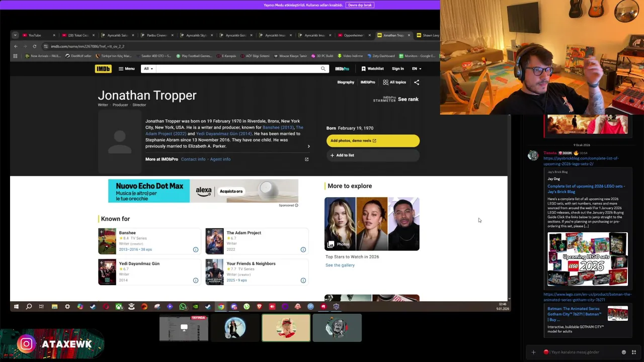
Task: Show the info icon for Your Friends & Neighbors
Action: click(303, 280)
